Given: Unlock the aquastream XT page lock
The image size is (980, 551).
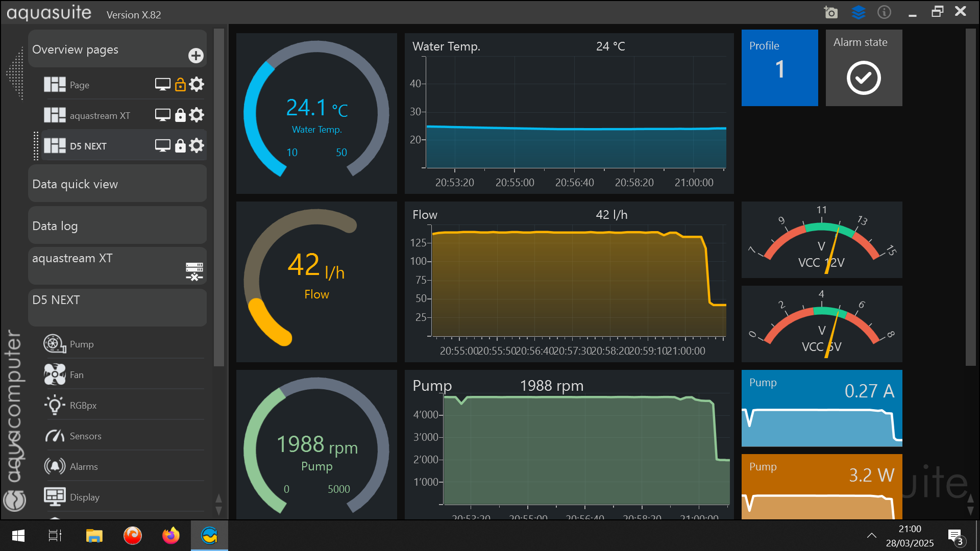Looking at the screenshot, I should [x=179, y=115].
